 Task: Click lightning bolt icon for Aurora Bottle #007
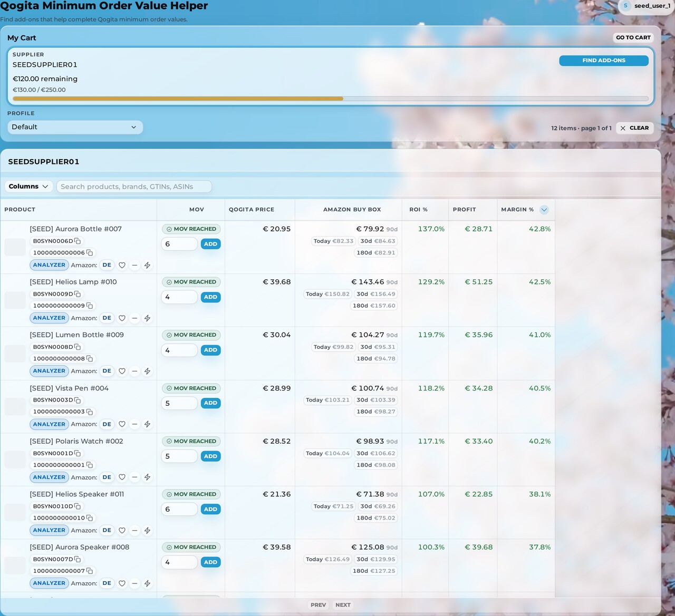pyautogui.click(x=147, y=266)
